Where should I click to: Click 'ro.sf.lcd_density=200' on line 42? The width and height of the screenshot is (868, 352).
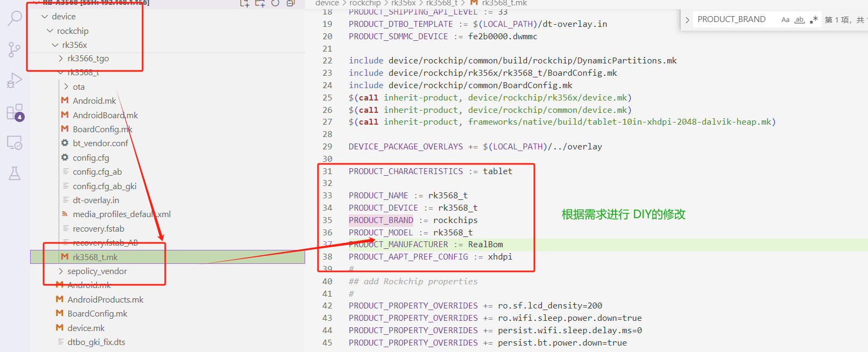pos(550,306)
